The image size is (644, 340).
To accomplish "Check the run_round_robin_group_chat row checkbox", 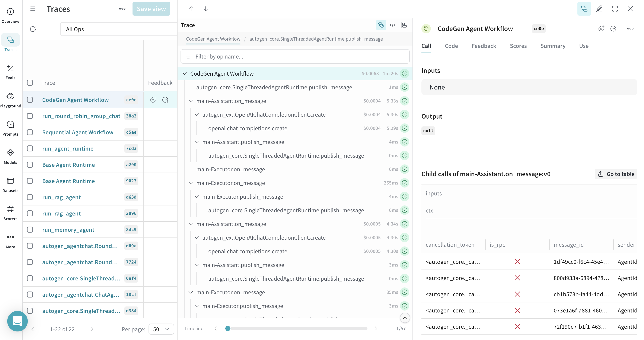I will point(30,116).
